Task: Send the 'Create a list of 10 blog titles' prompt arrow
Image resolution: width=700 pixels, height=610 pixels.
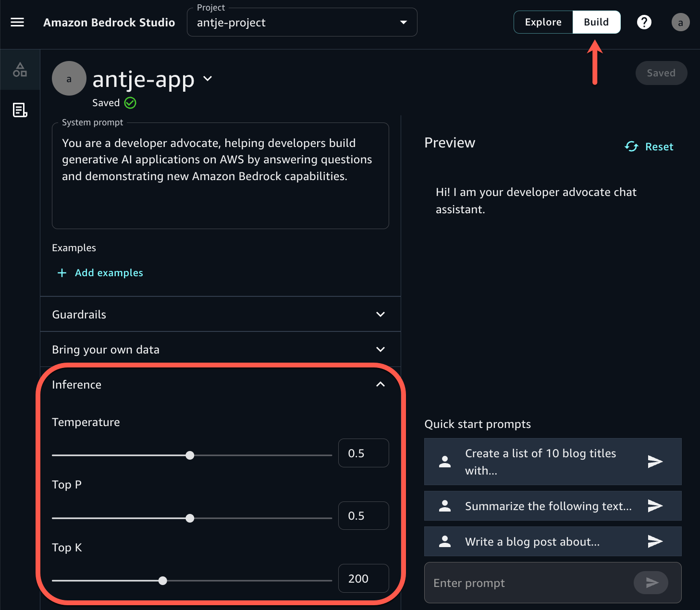Action: coord(655,462)
